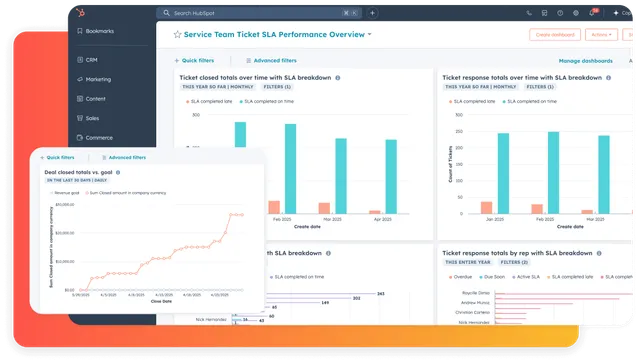Open the Copilot sparkle icon
This screenshot has height=363, width=640.
point(616,13)
